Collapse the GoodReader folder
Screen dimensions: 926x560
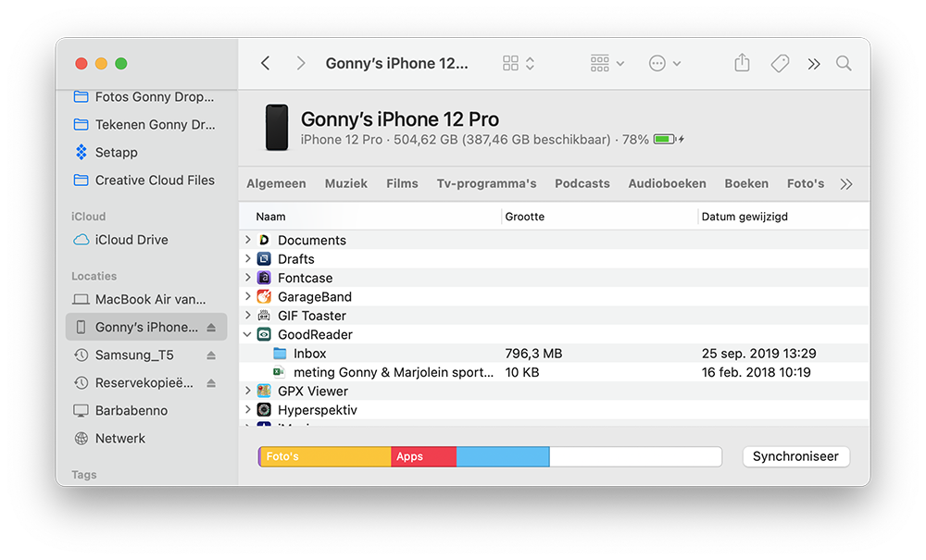[x=247, y=334]
